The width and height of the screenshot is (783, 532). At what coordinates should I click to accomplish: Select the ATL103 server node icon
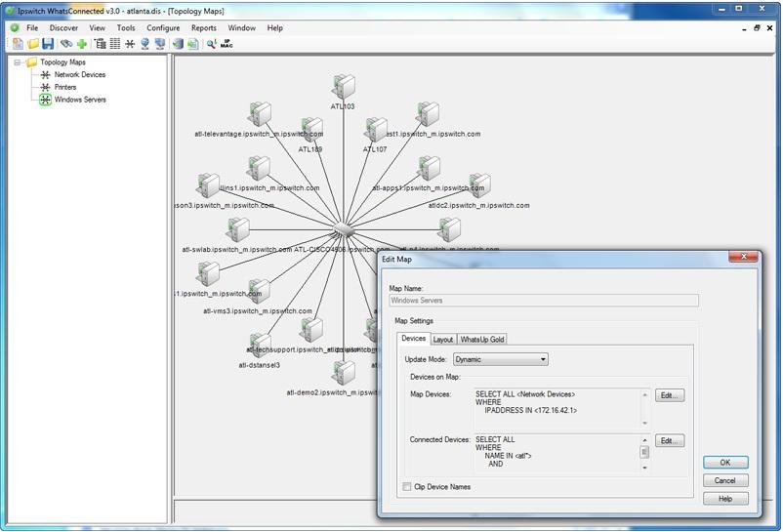344,86
